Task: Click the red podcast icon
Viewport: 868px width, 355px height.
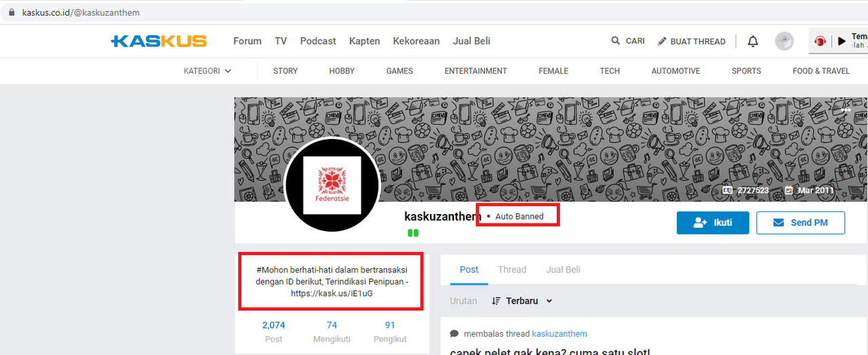Action: coord(820,41)
